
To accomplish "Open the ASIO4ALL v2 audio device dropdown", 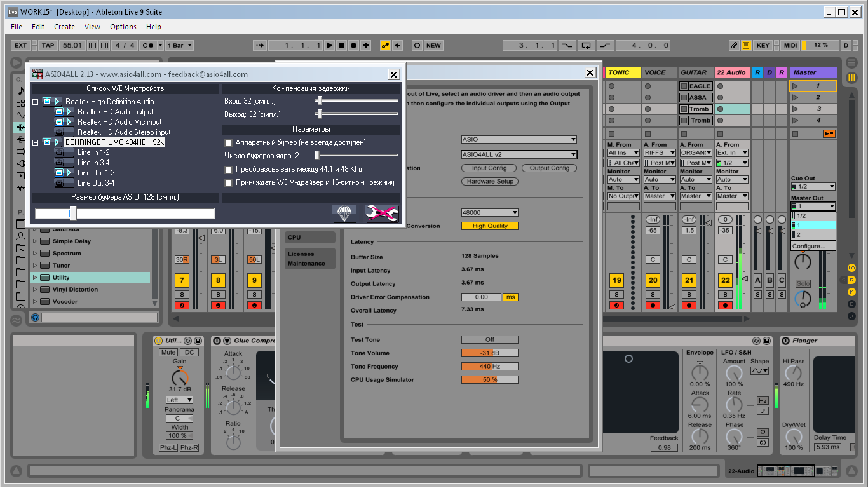I will [x=519, y=154].
